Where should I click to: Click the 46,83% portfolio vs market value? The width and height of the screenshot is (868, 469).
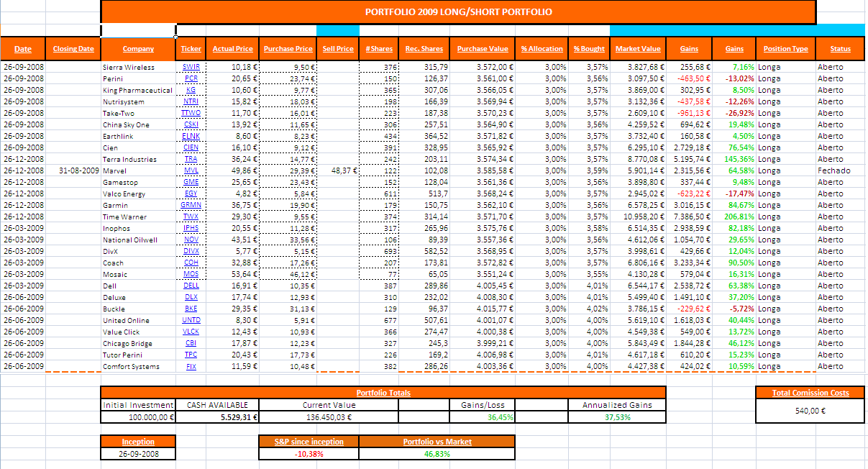tap(437, 454)
